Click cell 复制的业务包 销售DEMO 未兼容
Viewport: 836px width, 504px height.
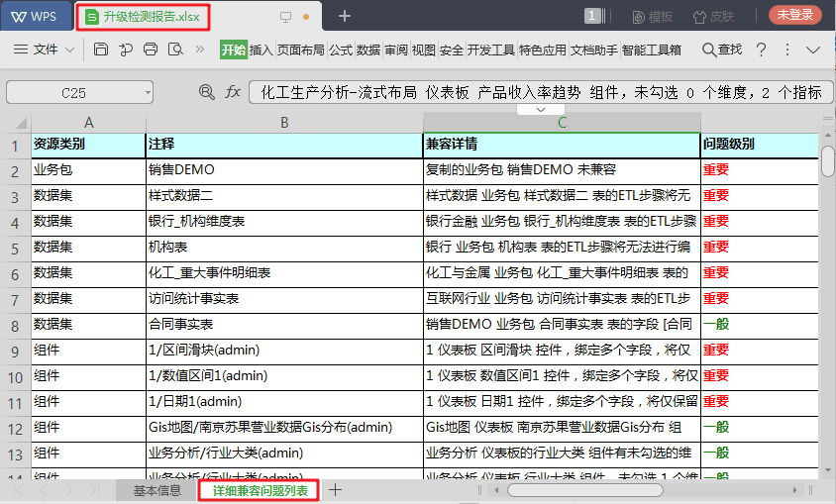(562, 171)
